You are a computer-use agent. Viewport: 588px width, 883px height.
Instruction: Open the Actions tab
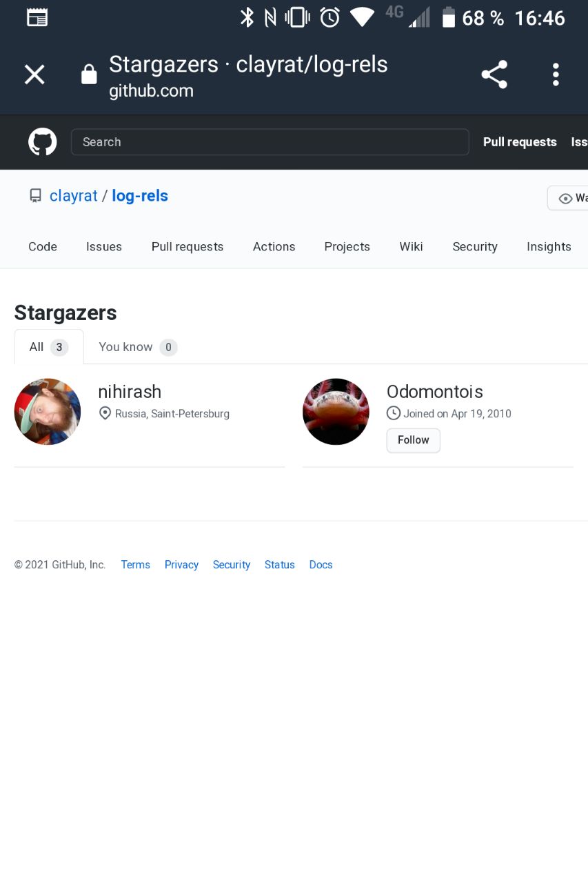pyautogui.click(x=274, y=247)
